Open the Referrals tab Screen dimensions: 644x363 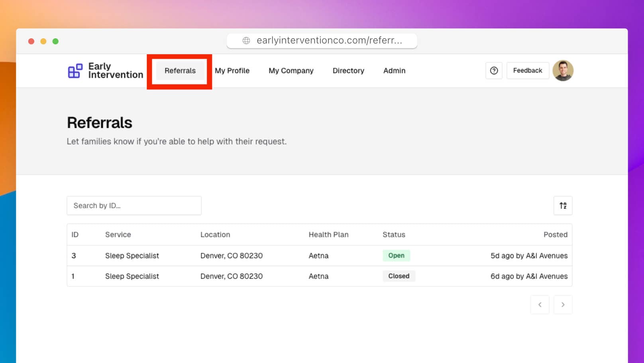180,71
